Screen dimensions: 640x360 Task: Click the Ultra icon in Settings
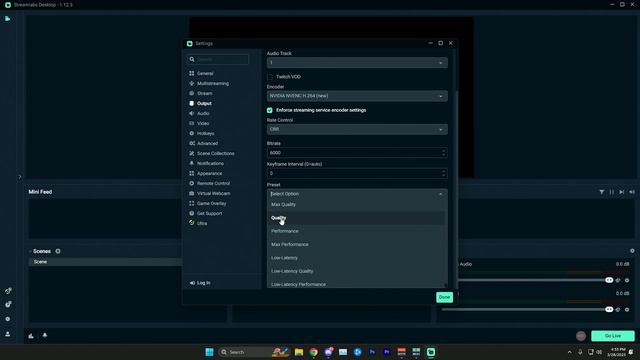point(192,223)
